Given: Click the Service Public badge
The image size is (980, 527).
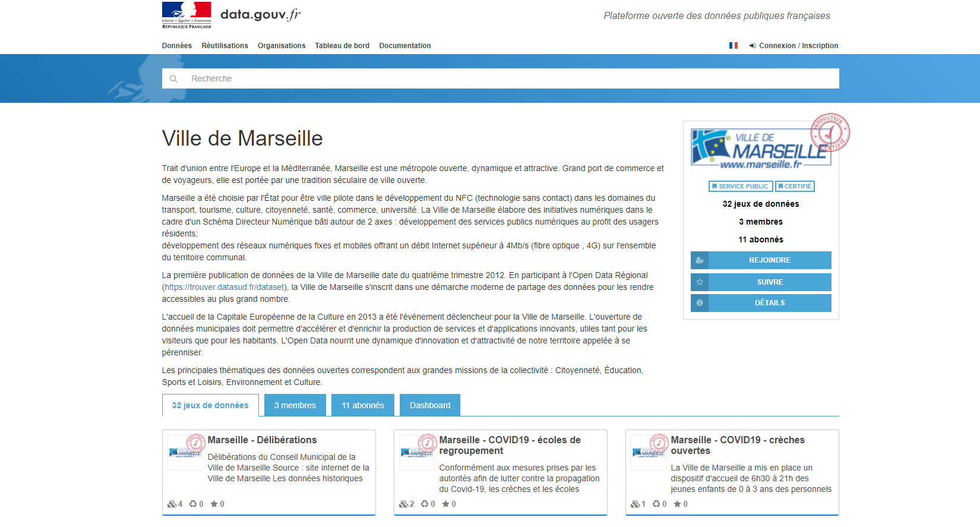Looking at the screenshot, I should (x=740, y=187).
